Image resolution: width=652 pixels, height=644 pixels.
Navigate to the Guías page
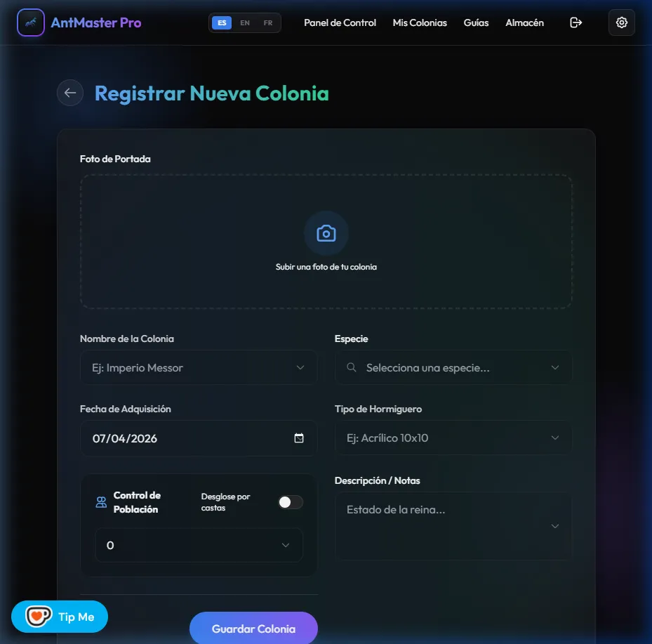point(476,22)
